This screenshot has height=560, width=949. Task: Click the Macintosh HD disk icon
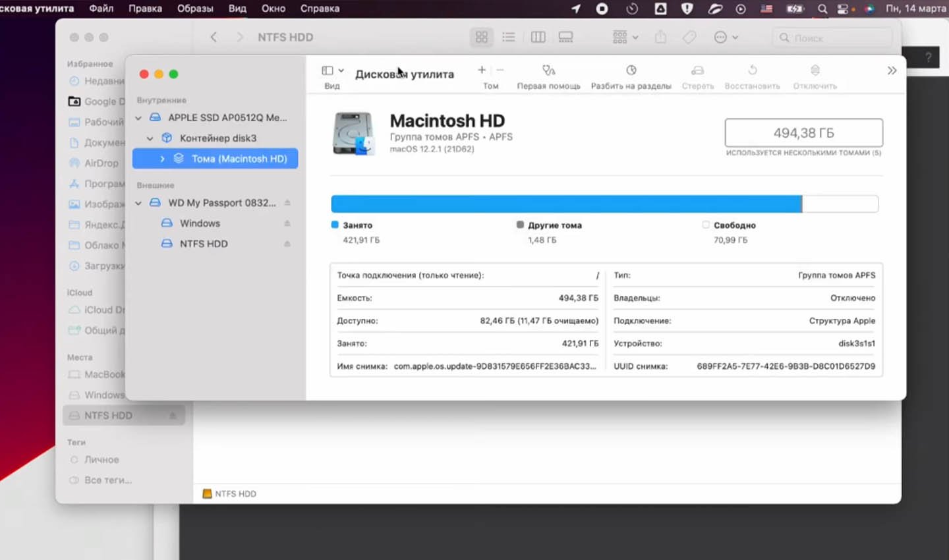354,133
